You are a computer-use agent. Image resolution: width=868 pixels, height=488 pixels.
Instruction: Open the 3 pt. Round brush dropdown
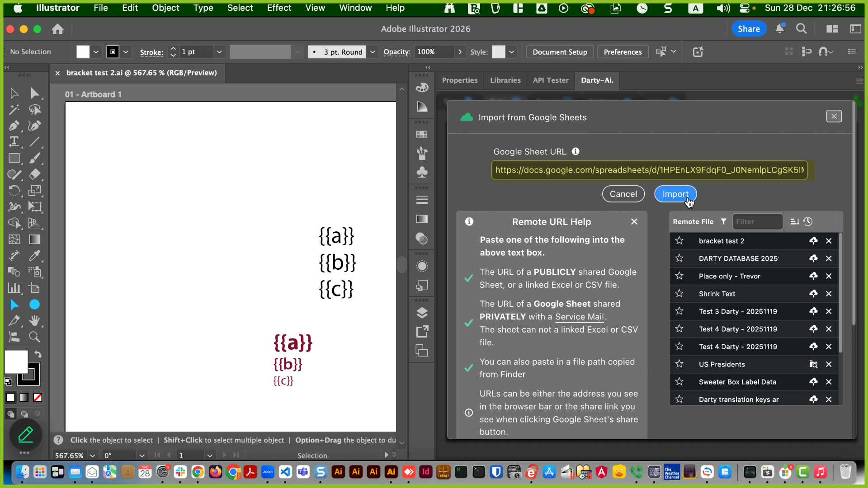[x=373, y=52]
